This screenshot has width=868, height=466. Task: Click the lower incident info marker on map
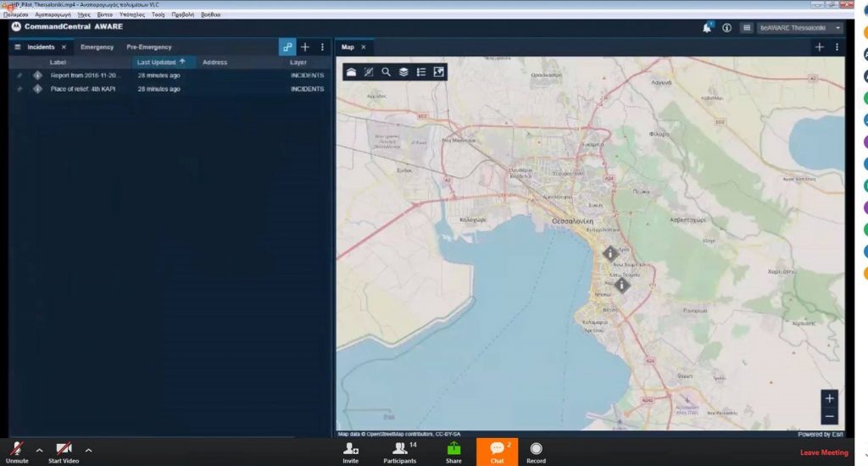click(x=621, y=285)
